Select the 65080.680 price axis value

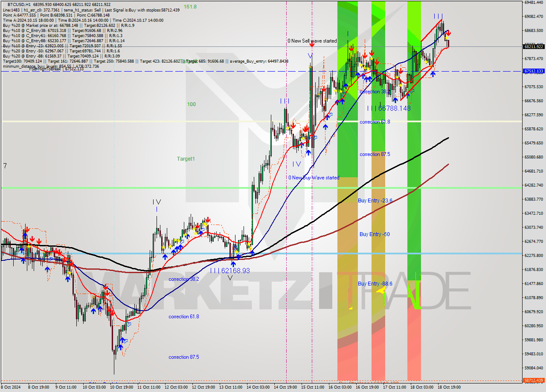coord(534,157)
